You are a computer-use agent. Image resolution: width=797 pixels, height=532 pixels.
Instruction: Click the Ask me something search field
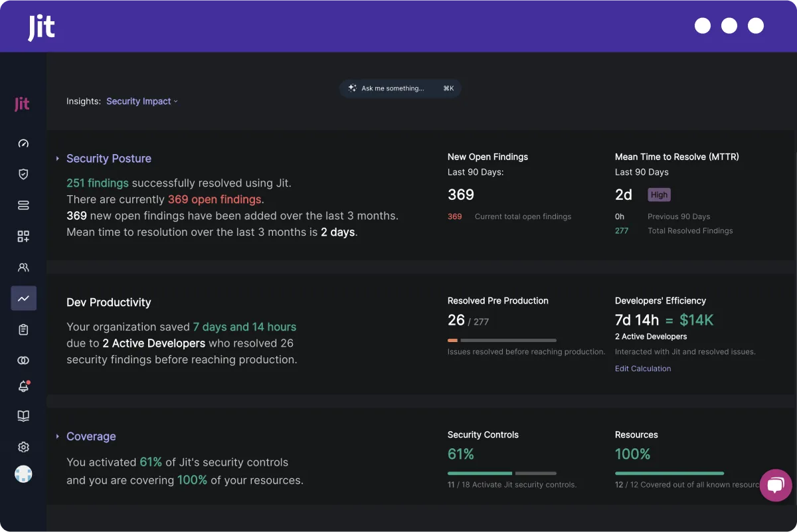coord(400,88)
